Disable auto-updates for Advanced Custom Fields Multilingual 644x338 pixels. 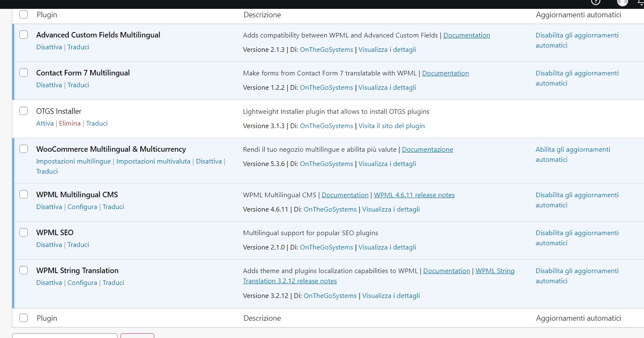tap(577, 40)
